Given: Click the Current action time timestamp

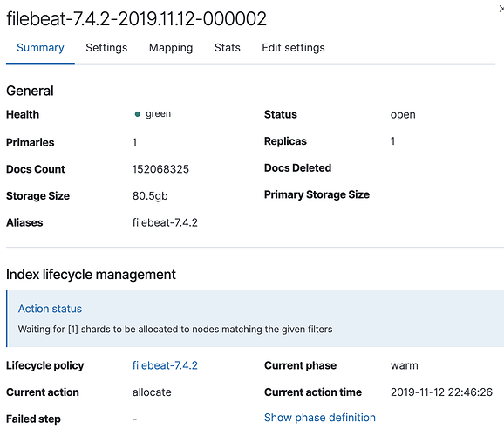Looking at the screenshot, I should tap(441, 392).
